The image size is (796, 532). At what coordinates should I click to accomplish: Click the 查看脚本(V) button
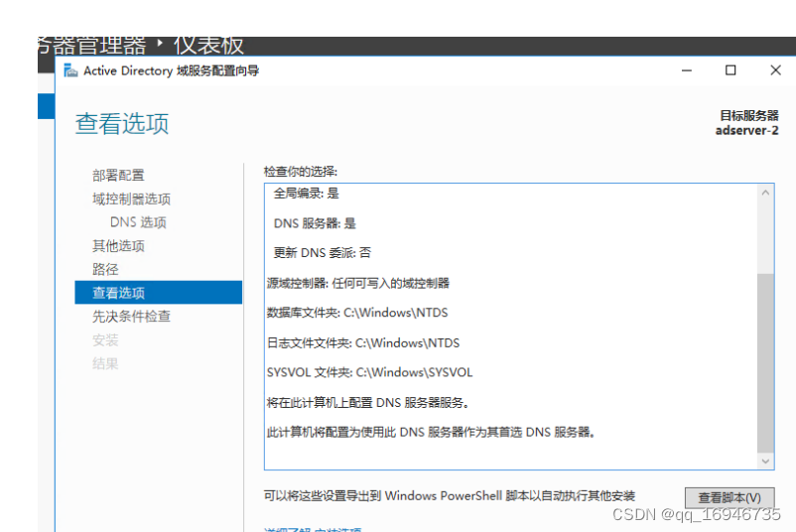pos(730,497)
